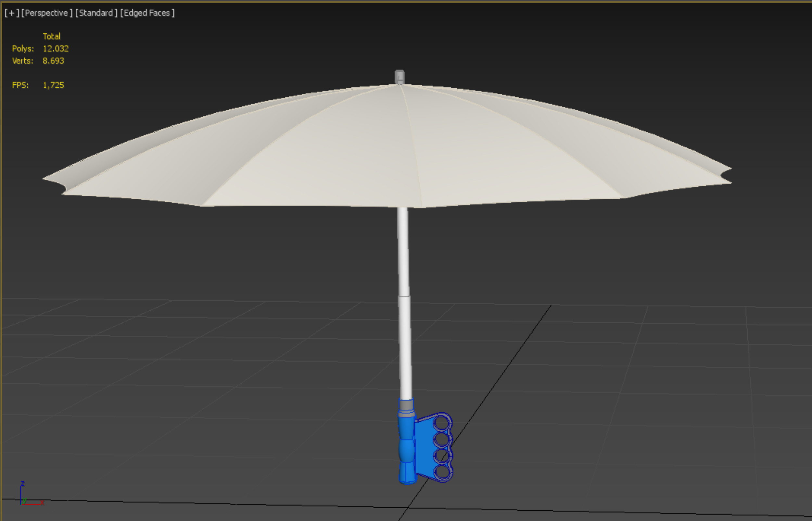Image resolution: width=812 pixels, height=521 pixels.
Task: Open the Standard shading label menu
Action: click(96, 13)
